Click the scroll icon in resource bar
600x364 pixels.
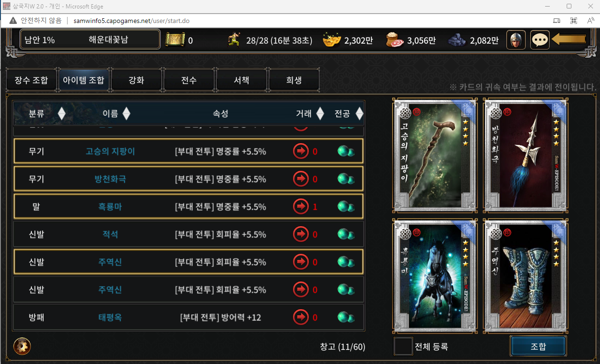point(175,40)
